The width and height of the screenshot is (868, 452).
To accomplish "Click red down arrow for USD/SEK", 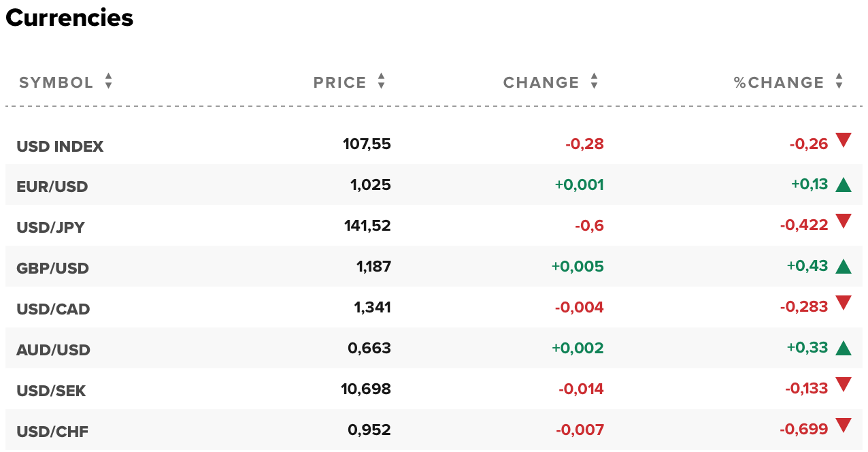I will [x=844, y=385].
